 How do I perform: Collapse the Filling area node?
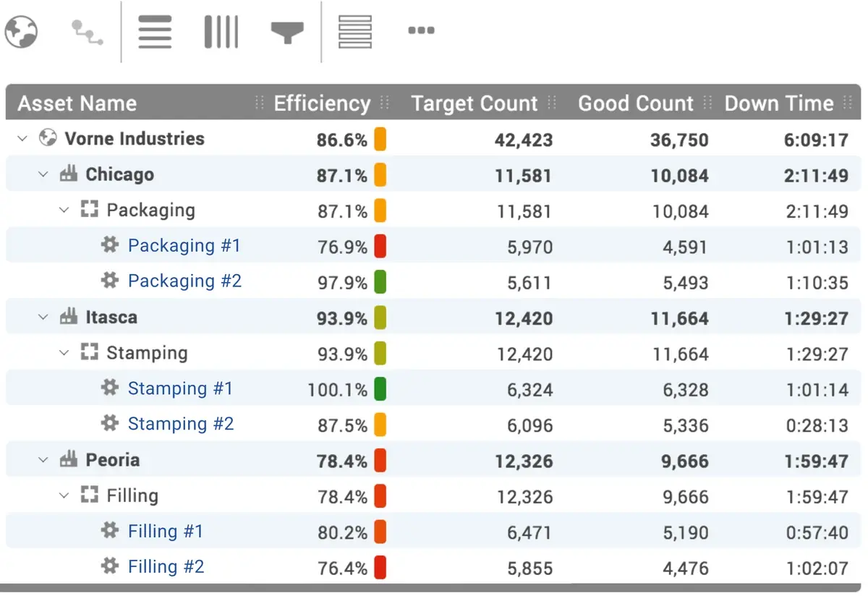click(x=64, y=495)
